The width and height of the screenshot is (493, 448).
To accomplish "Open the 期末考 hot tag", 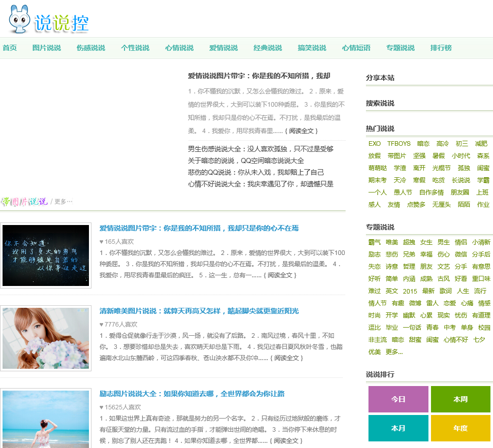I will (x=377, y=180).
